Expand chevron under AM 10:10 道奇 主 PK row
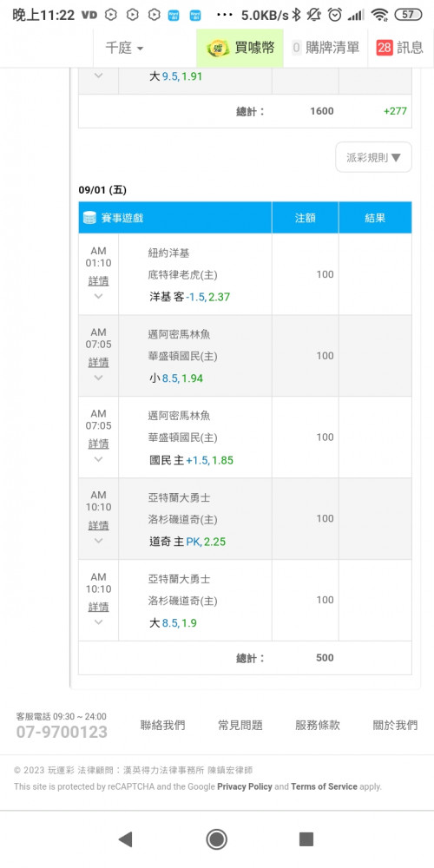 99,541
